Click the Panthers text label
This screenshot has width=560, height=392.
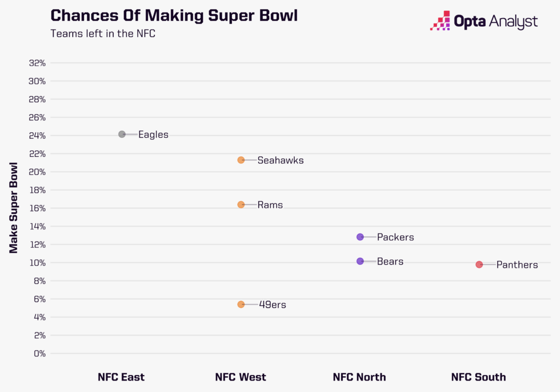517,265
